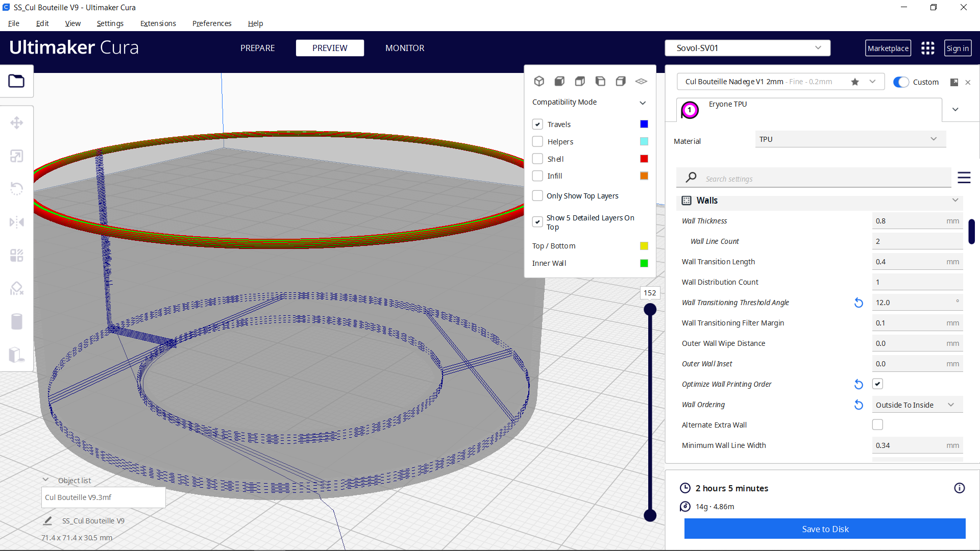Select the Scale tool

click(x=17, y=156)
